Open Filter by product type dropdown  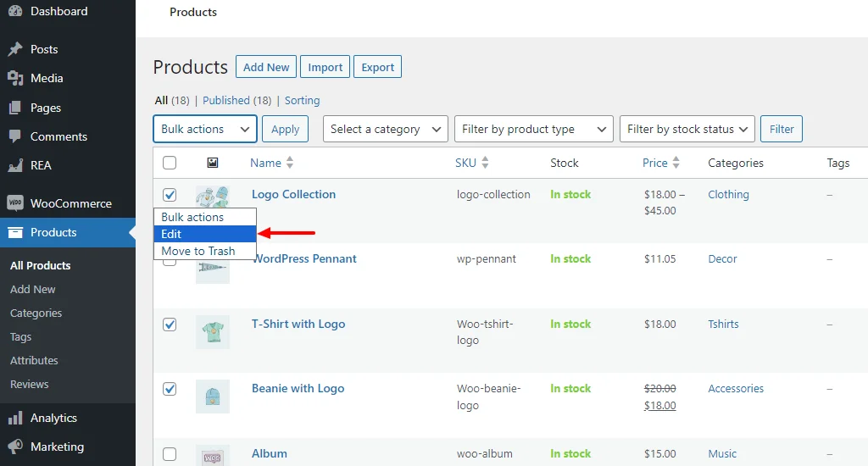coord(534,129)
